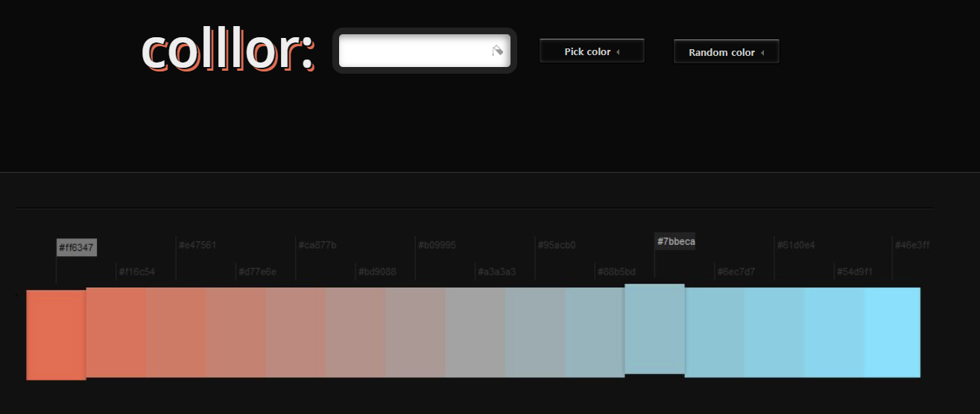Viewport: 980px width, 414px height.
Task: Click the paint bucket icon in the color field
Action: coord(498,50)
